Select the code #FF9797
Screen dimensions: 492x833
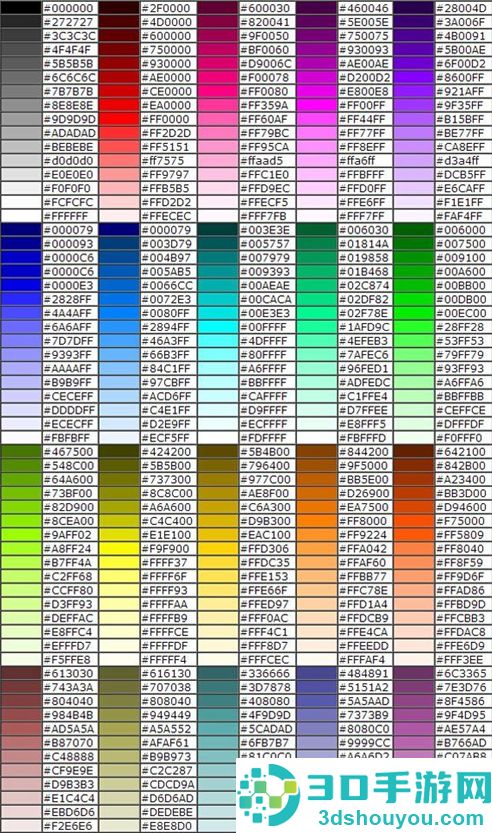[165, 174]
